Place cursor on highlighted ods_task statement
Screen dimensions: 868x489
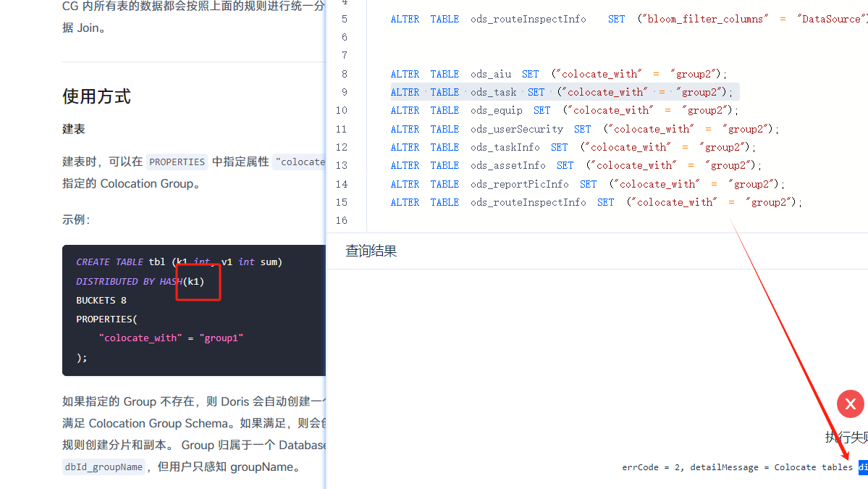click(565, 92)
